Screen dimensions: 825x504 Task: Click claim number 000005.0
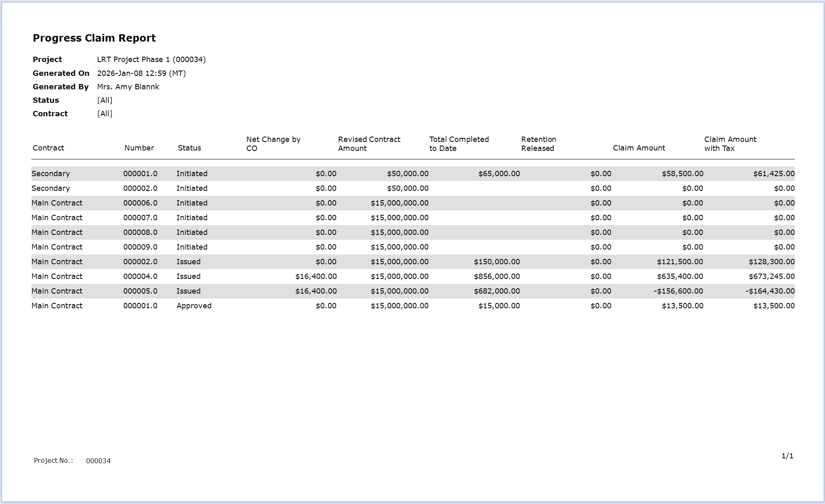click(x=140, y=291)
